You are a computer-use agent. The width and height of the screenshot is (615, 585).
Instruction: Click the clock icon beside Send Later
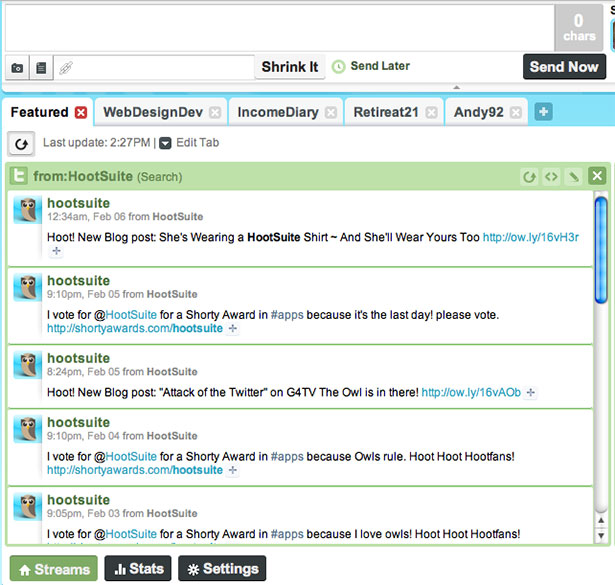pos(338,67)
